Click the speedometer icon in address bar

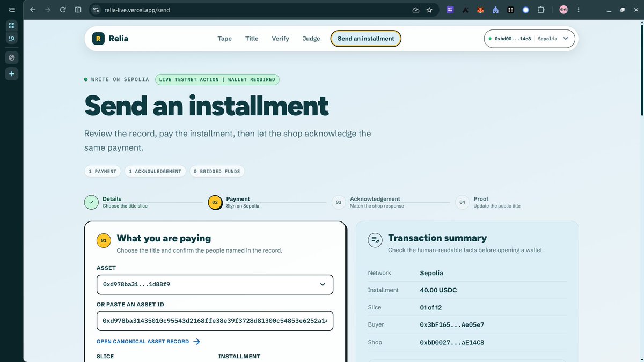pos(415,10)
